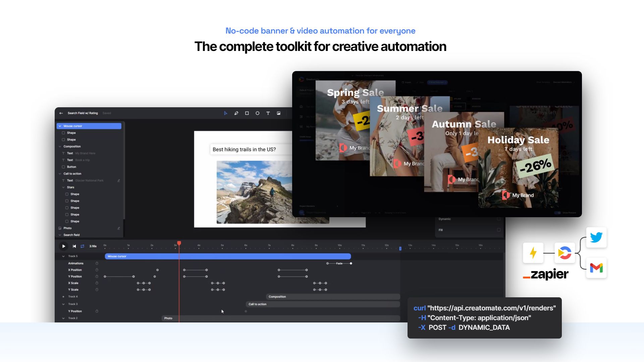Screen dimensions: 644x362
Task: Open the Image tool
Action: coord(279,113)
